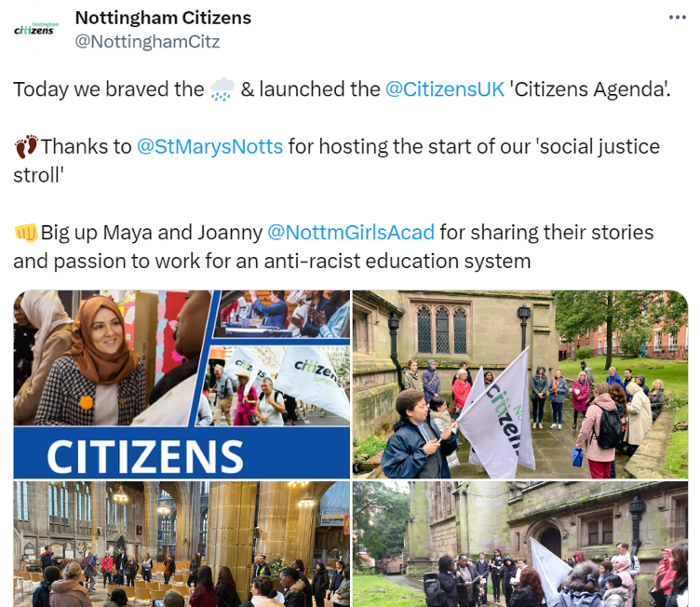Screen dimensions: 700x607
Task: Open the @NottinghamCitz handle
Action: (147, 42)
